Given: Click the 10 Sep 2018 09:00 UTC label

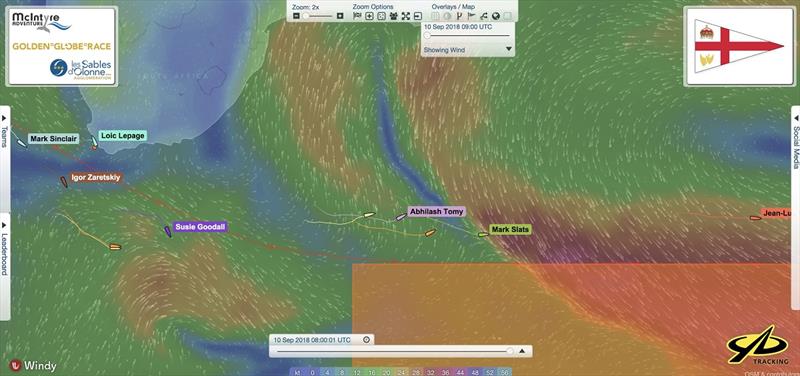Looking at the screenshot, I should pyautogui.click(x=458, y=27).
